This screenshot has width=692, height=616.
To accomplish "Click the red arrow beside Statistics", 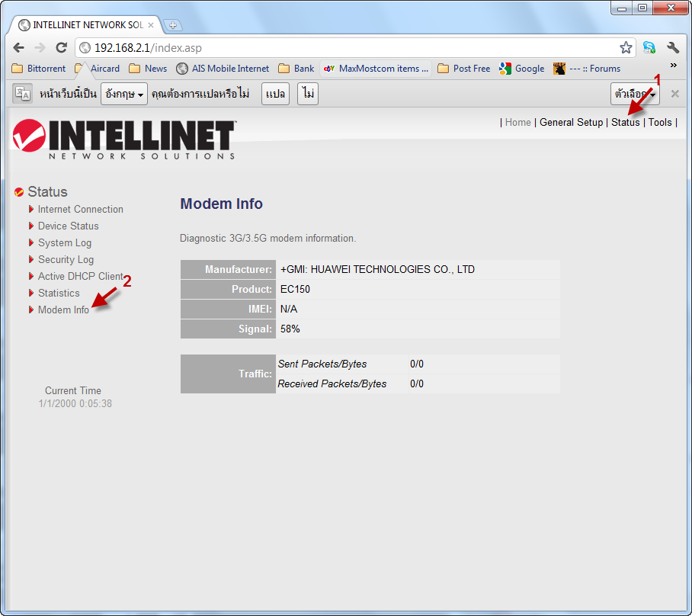I will tap(31, 293).
